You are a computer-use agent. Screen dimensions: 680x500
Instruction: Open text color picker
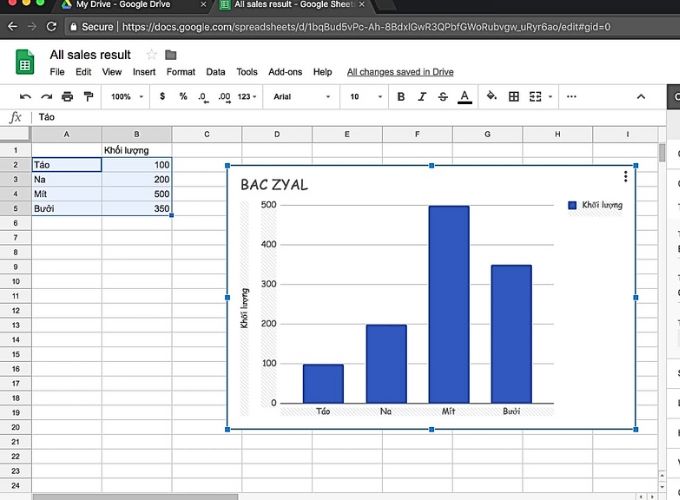(464, 97)
